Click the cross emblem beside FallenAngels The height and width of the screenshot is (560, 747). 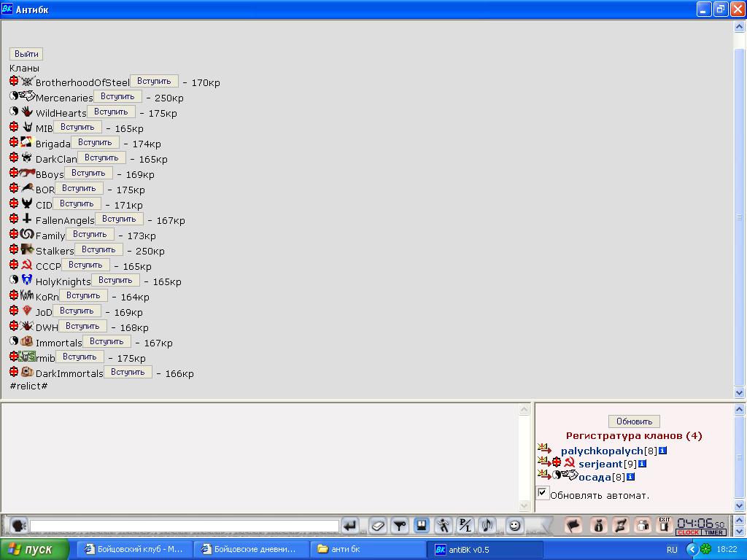[x=27, y=219]
